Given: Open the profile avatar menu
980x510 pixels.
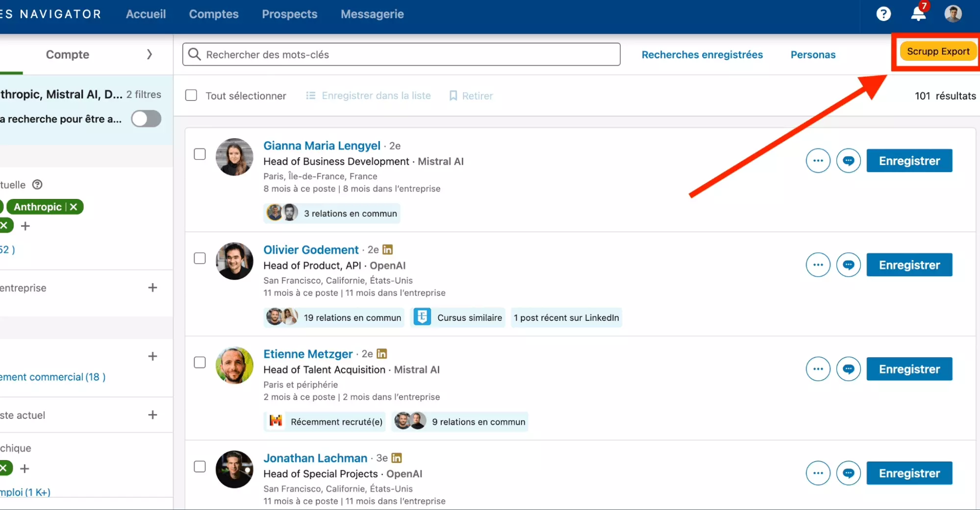Looking at the screenshot, I should pos(953,14).
